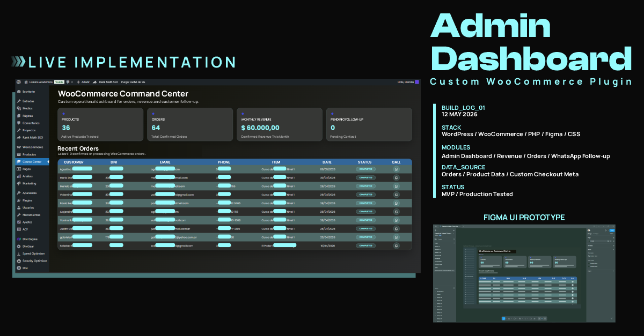Click the 05/05/2026 date cell
Image resolution: width=644 pixels, height=336 pixels.
[x=327, y=169]
